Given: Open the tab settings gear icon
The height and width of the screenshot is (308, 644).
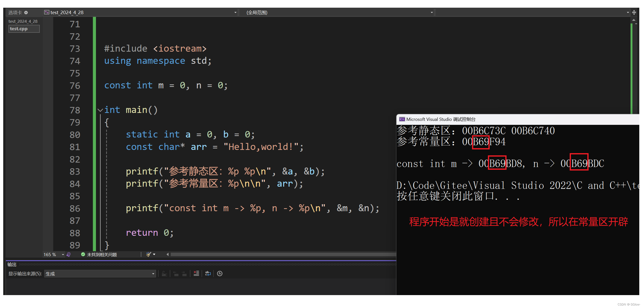Looking at the screenshot, I should tap(26, 12).
